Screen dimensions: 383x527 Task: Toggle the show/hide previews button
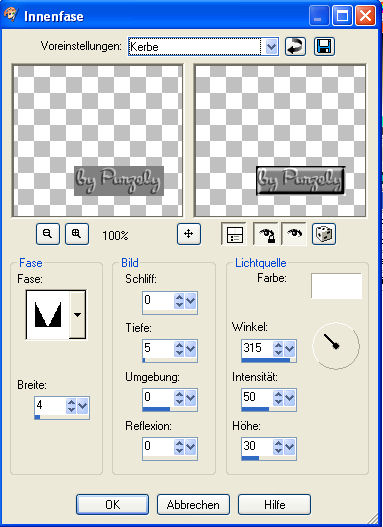233,234
